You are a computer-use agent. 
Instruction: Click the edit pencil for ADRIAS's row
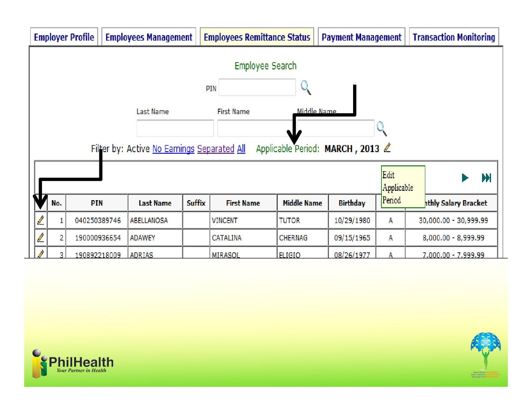40,254
